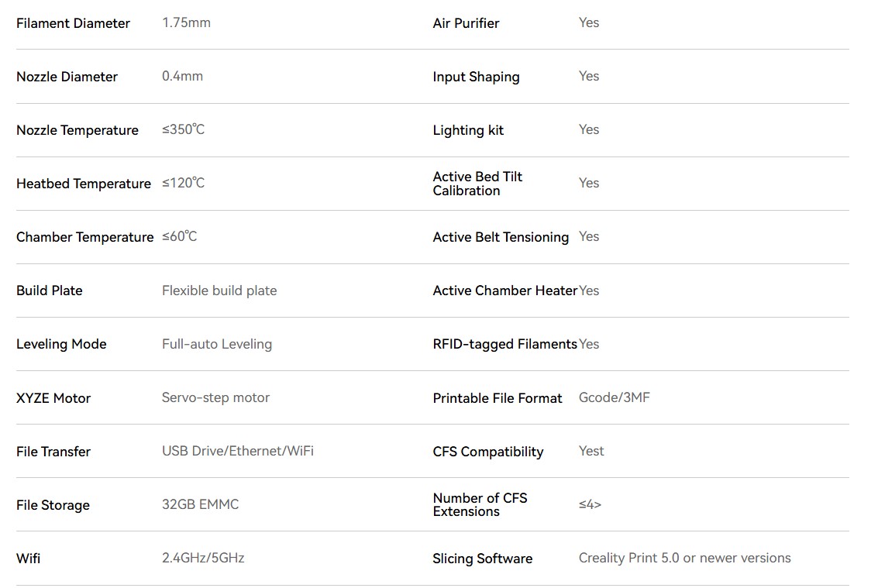Click the Air Purifier label
This screenshot has width=878, height=588.
click(466, 23)
